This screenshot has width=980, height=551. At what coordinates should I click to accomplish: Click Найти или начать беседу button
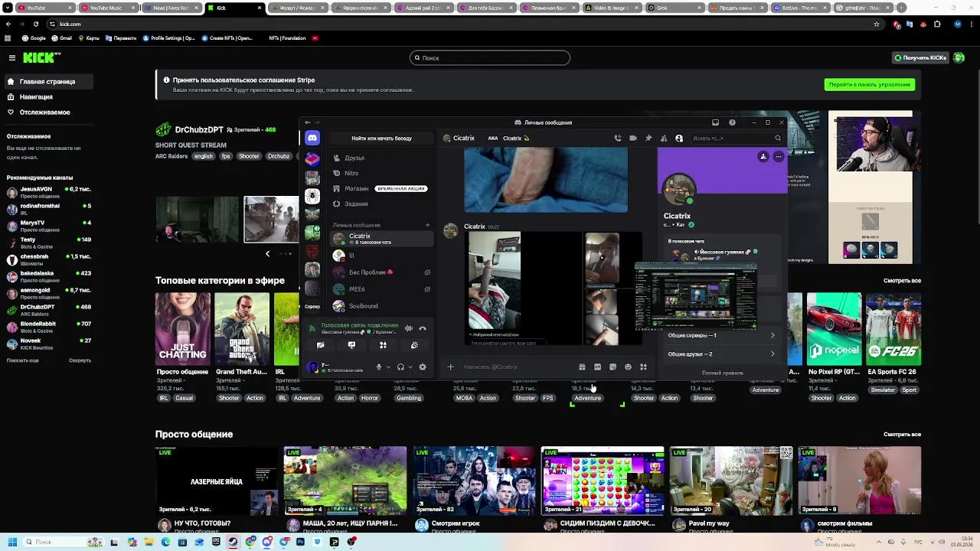(x=381, y=139)
